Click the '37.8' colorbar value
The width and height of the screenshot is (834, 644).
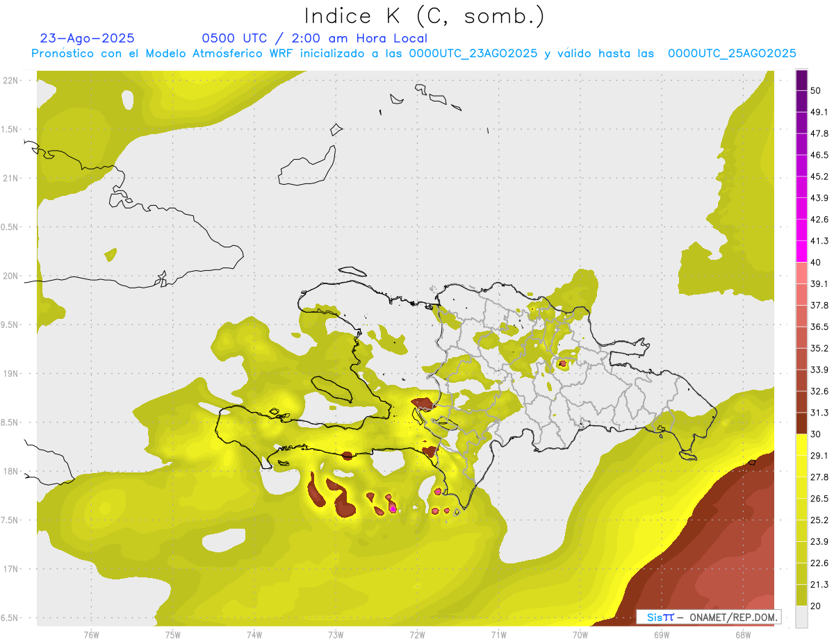(x=819, y=306)
